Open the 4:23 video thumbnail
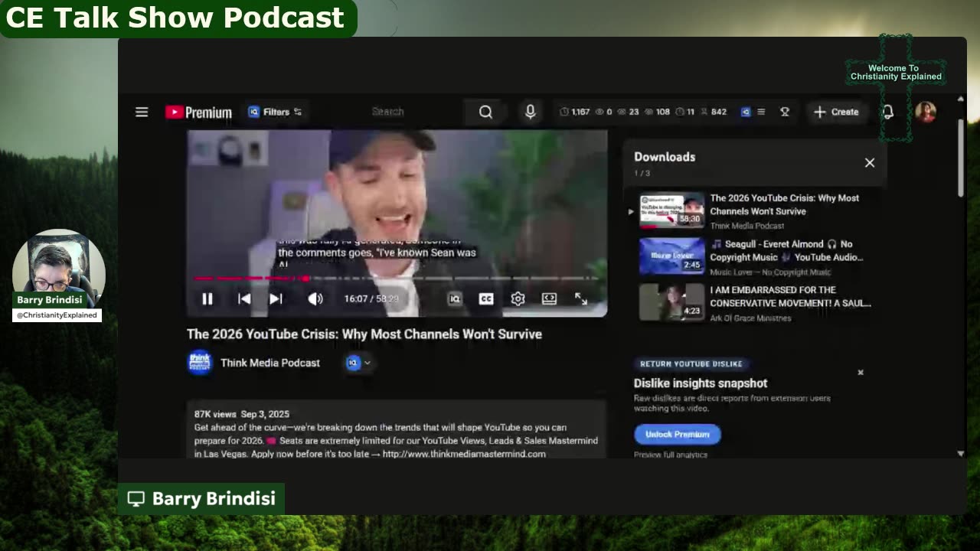Image resolution: width=980 pixels, height=551 pixels. click(671, 302)
